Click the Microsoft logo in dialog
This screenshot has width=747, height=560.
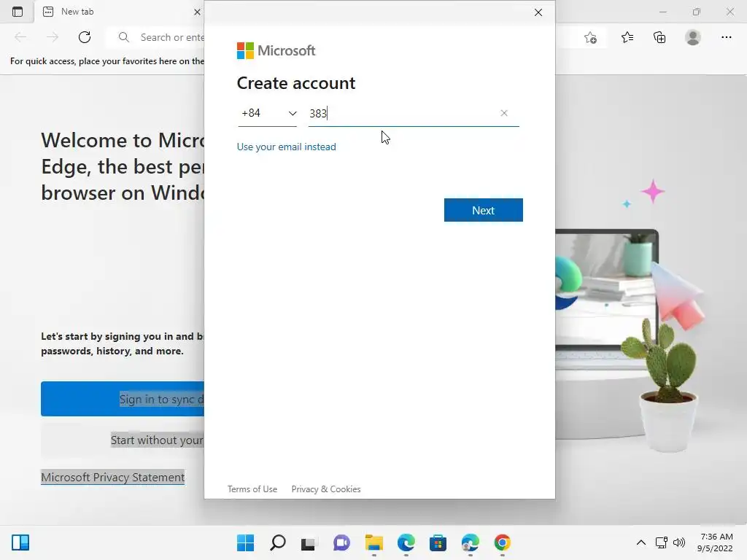click(x=276, y=50)
